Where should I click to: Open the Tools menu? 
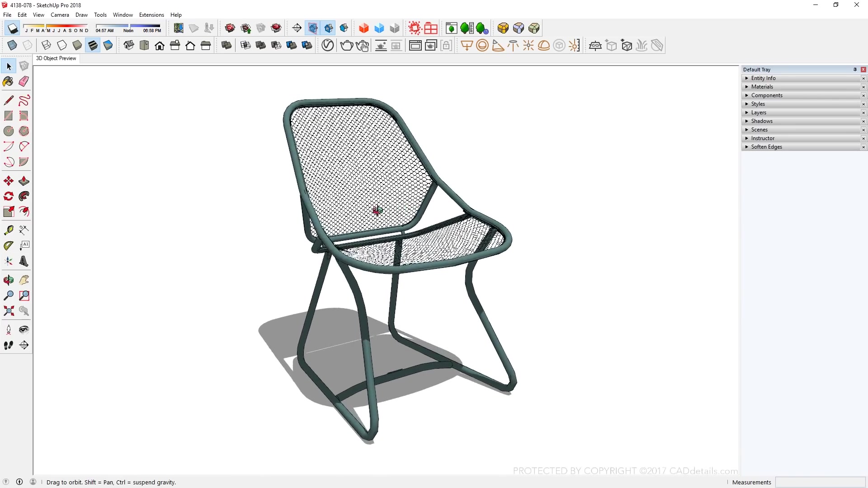coord(100,15)
